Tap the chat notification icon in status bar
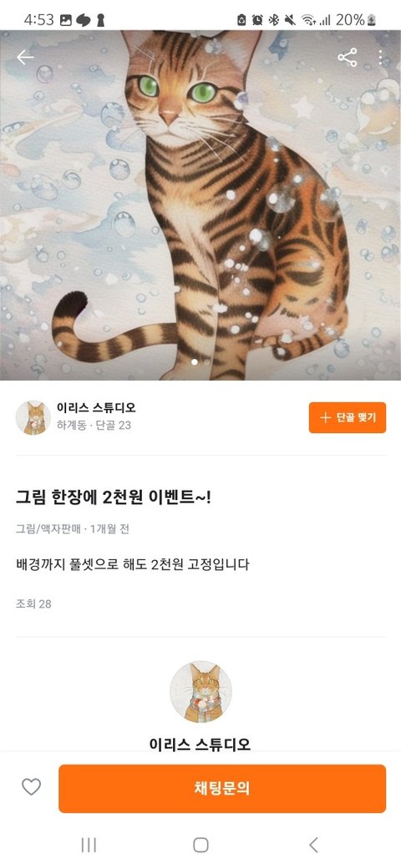The width and height of the screenshot is (401, 868). (83, 21)
